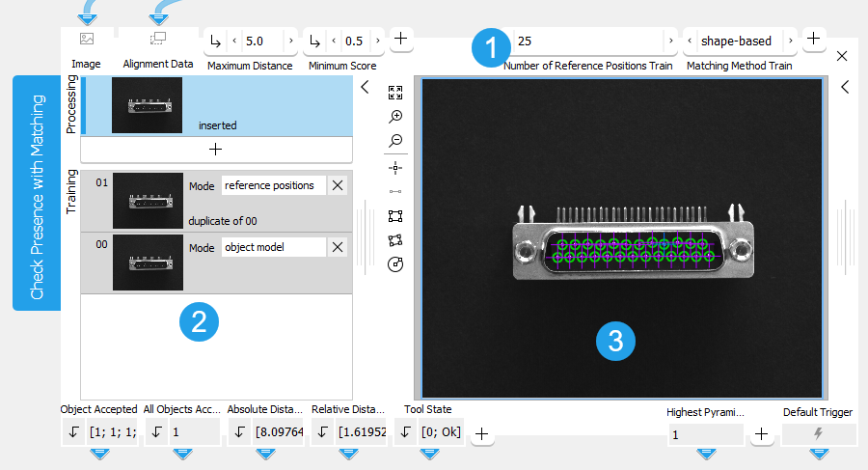Decrease the Minimum Score value
The width and height of the screenshot is (868, 470).
334,41
